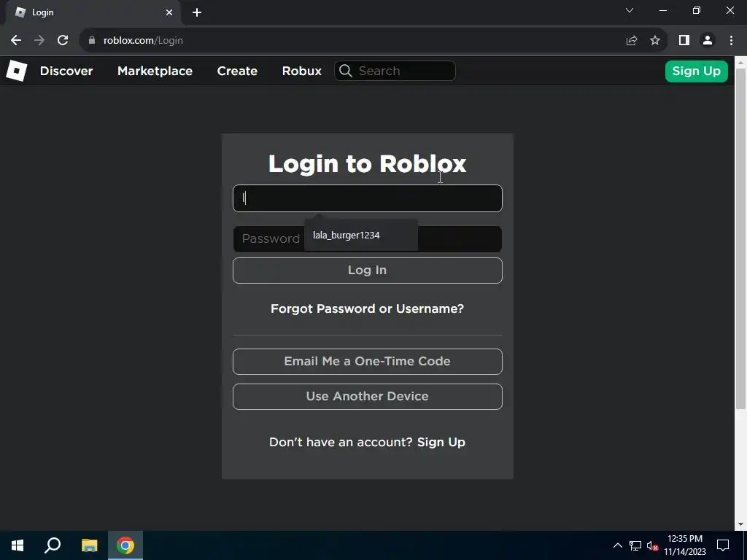Open the Create menu item
747x560 pixels.
[x=237, y=71]
